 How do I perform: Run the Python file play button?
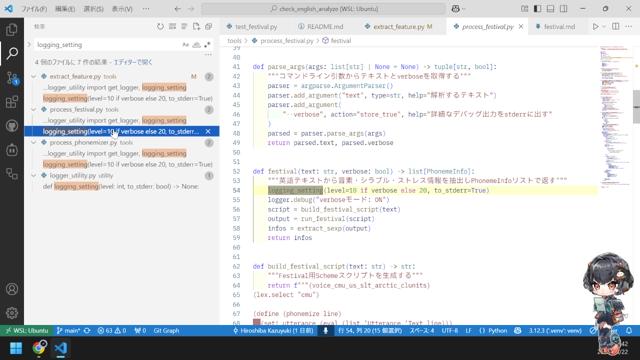click(596, 27)
